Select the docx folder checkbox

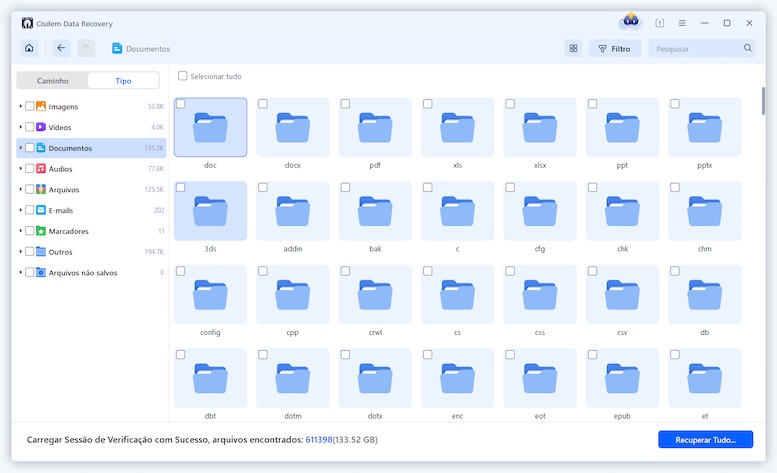click(263, 104)
